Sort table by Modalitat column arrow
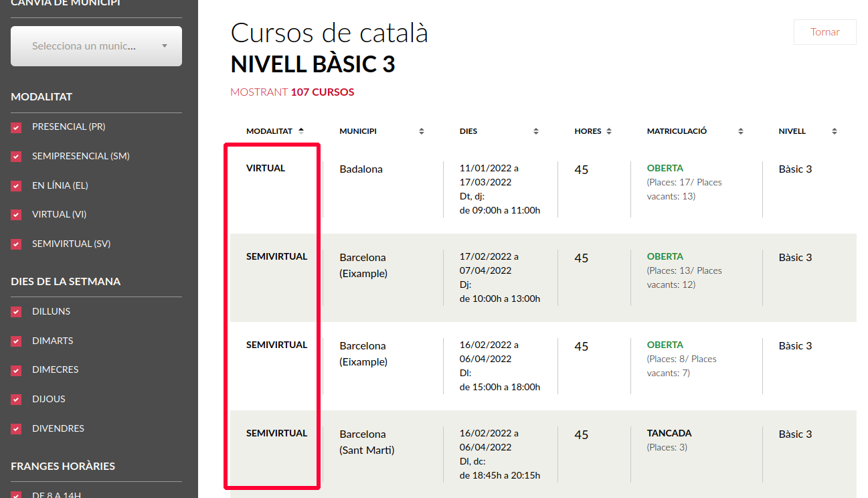 point(301,131)
